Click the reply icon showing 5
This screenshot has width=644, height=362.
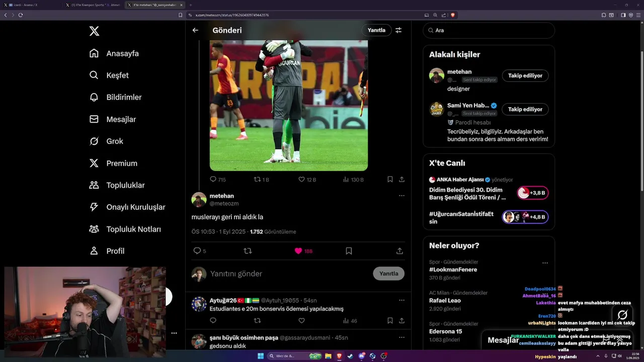[200, 251]
